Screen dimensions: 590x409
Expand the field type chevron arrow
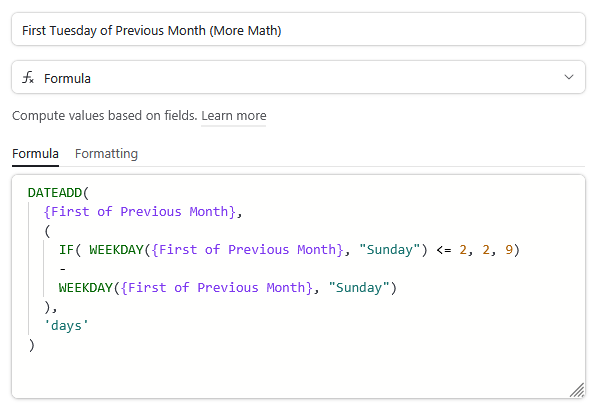(x=569, y=77)
